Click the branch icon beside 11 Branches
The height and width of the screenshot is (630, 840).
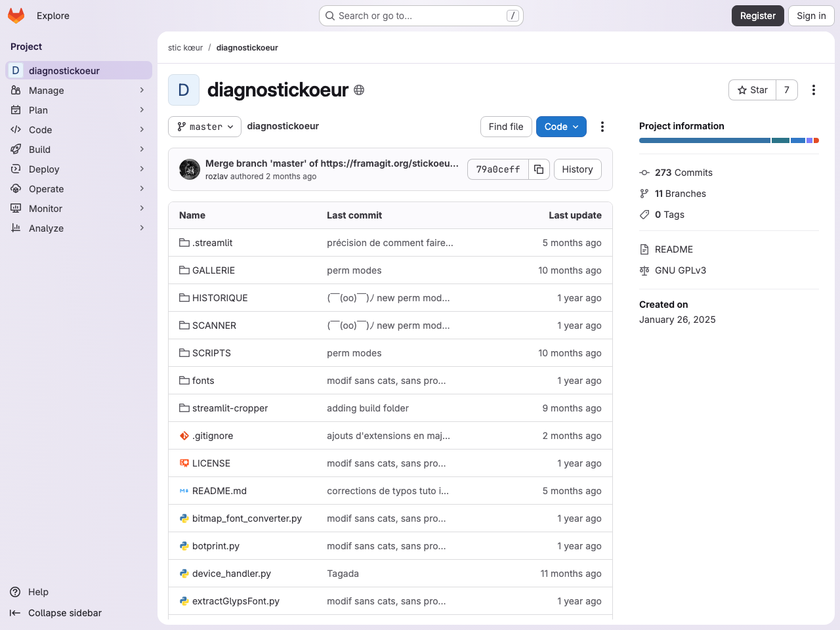click(644, 193)
